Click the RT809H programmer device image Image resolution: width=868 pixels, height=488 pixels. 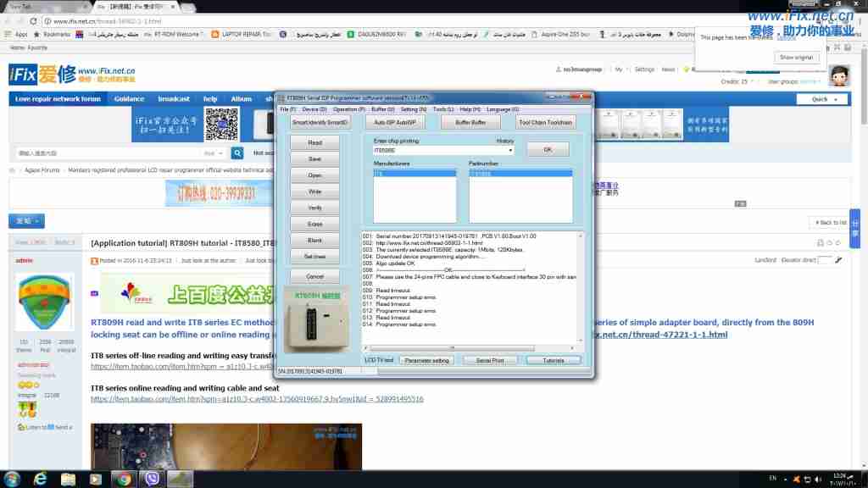coord(314,327)
